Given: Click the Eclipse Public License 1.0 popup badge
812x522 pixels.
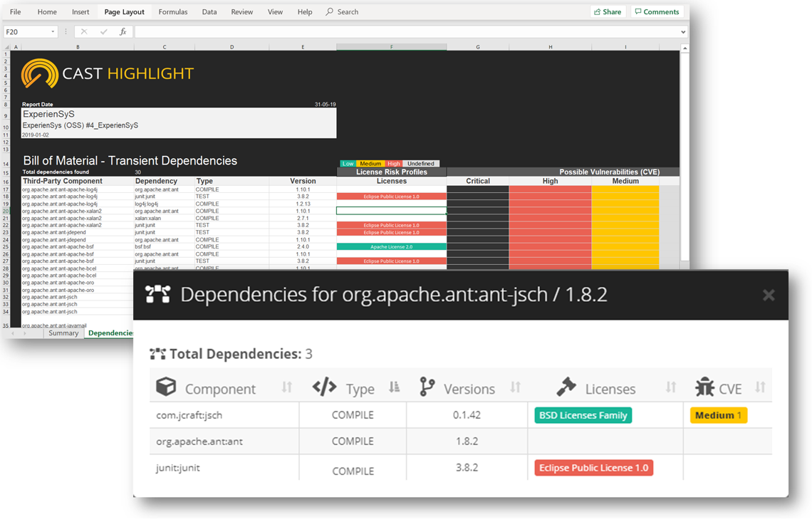Looking at the screenshot, I should pyautogui.click(x=593, y=468).
